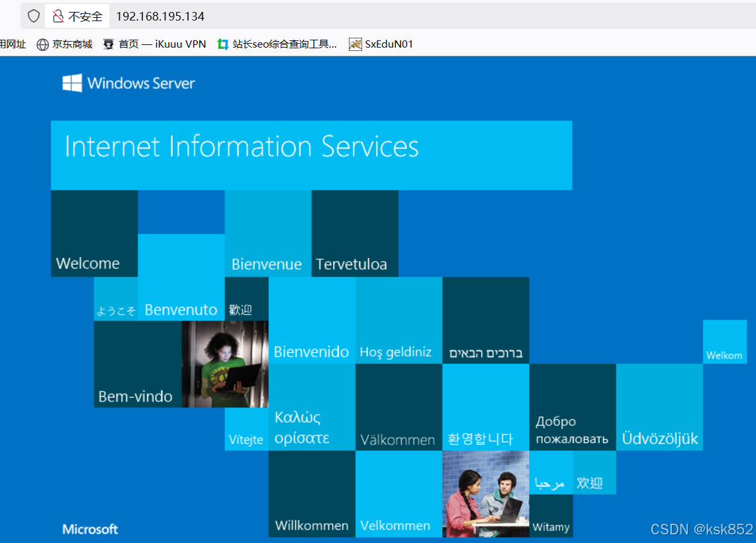Click the Windows Server logo icon
Viewport: 756px width, 543px height.
pos(72,83)
